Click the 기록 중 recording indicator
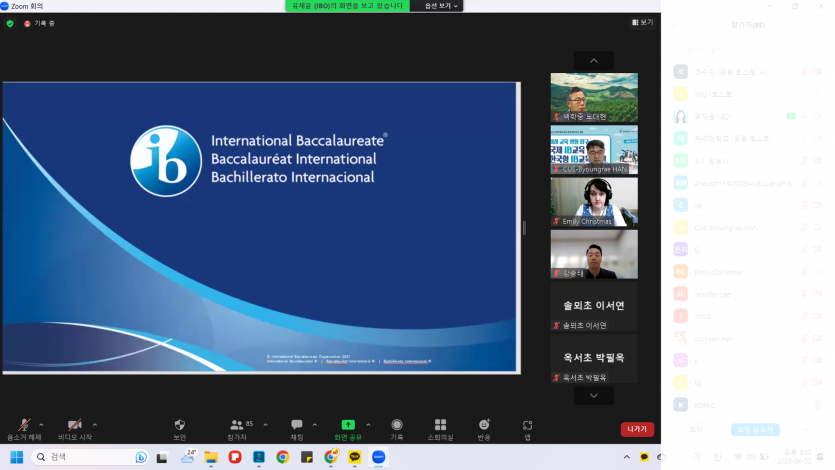 click(39, 23)
